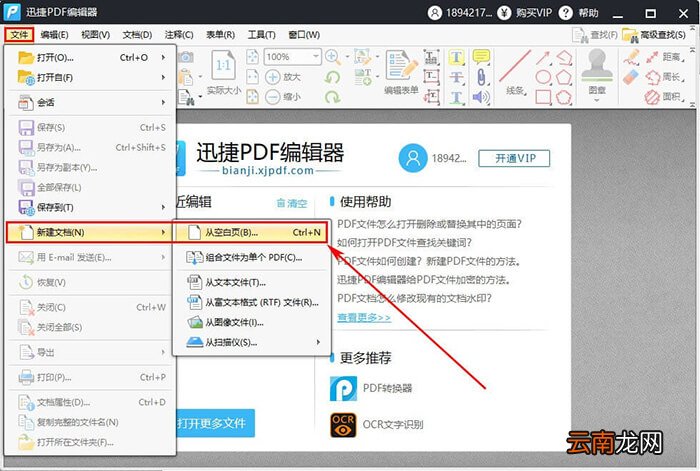Select the 周长 perimeter measuring tool
The image size is (700, 471).
[665, 77]
